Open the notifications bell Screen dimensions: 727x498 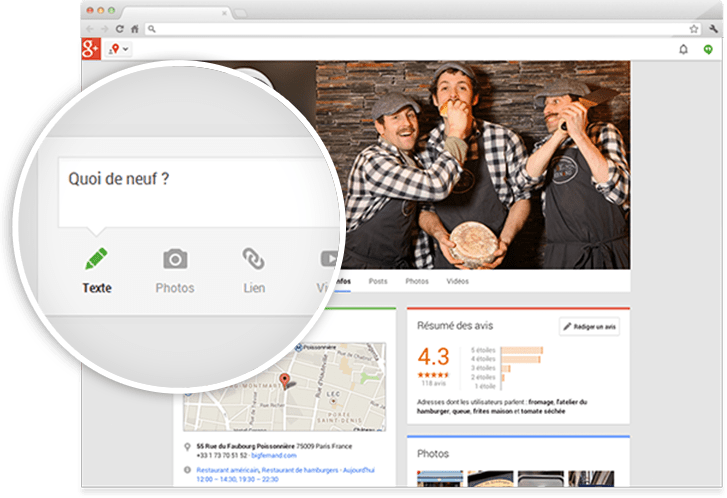(683, 49)
